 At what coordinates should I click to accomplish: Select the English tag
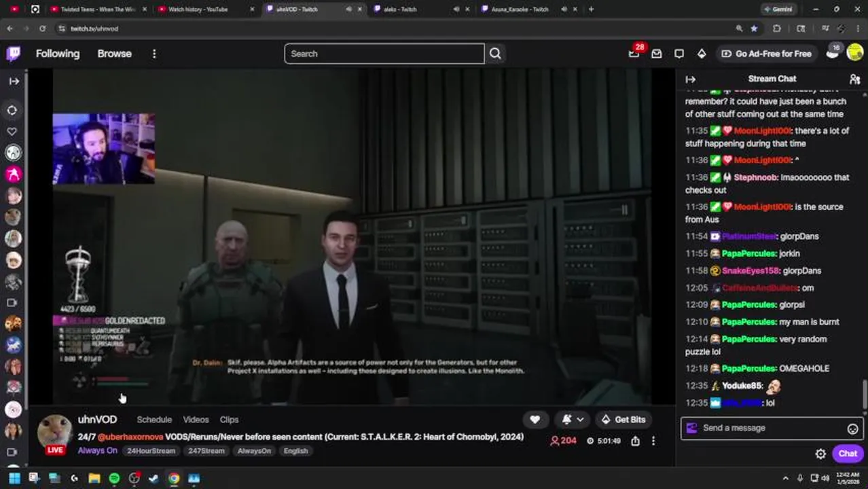click(295, 451)
